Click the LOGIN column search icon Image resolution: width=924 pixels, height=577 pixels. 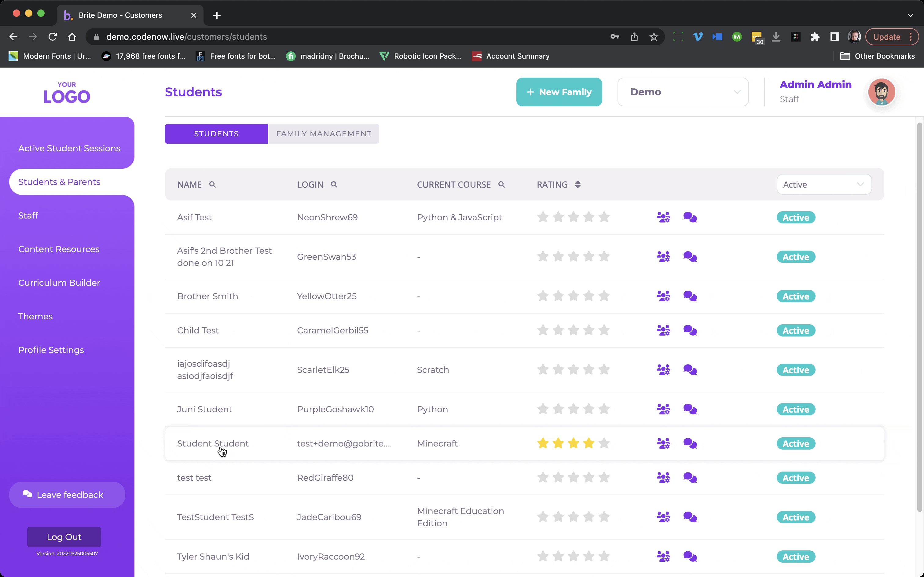pos(334,185)
